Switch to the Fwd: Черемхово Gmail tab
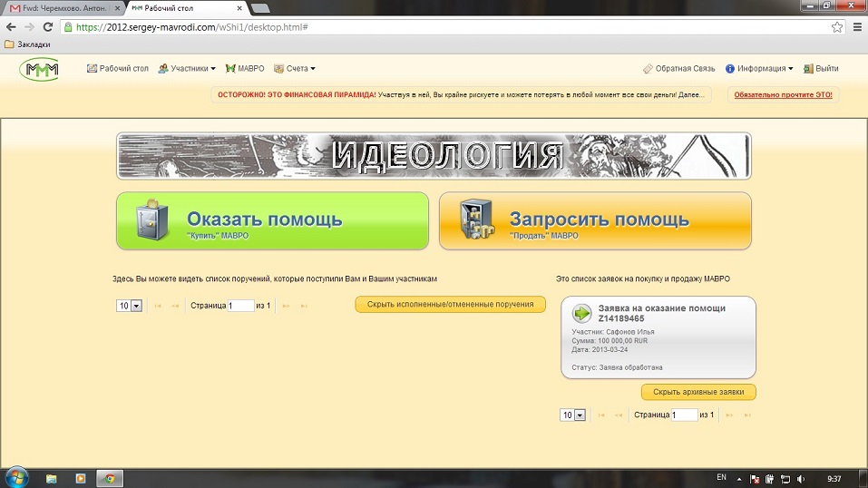Screen dimensions: 868x488 63,8
